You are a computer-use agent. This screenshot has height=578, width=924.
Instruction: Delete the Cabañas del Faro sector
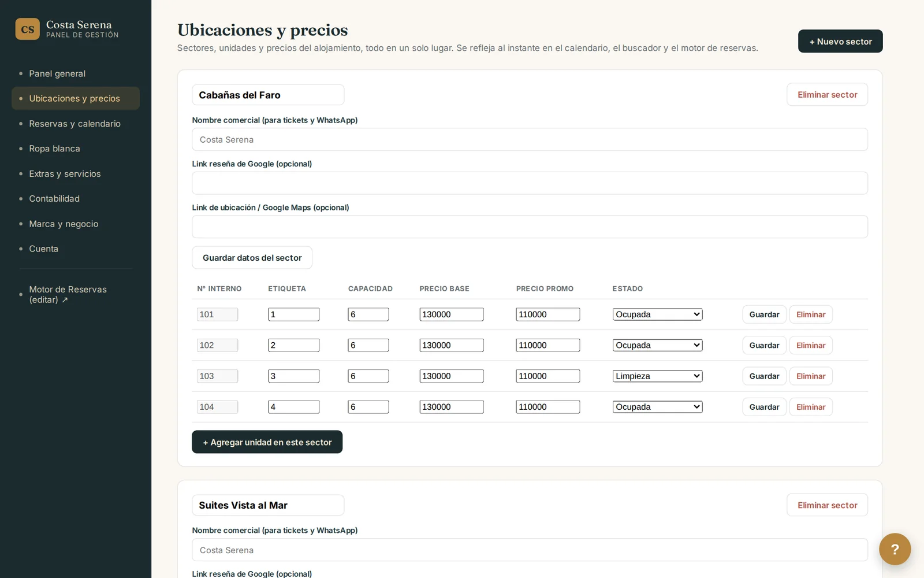coord(827,94)
